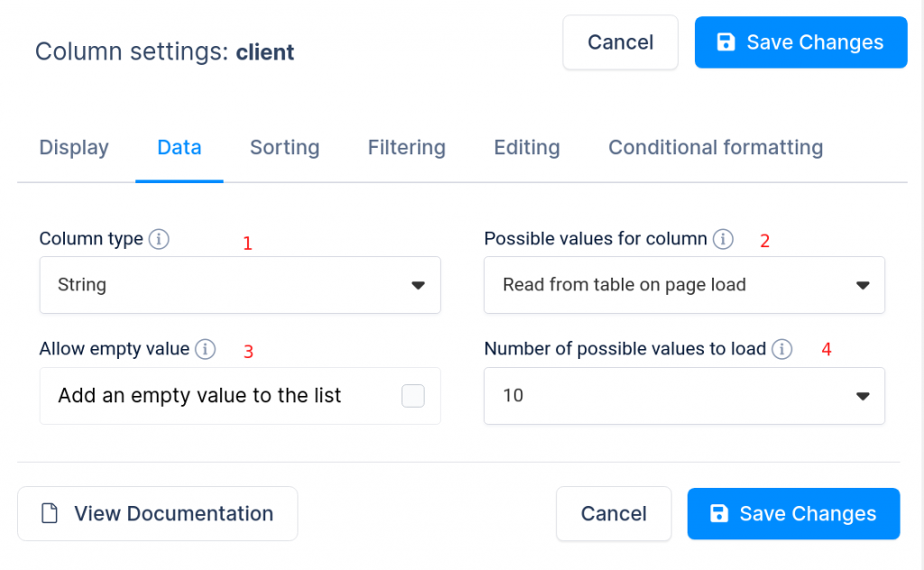924x570 pixels.
Task: Switch to the Display tab
Action: pyautogui.click(x=73, y=147)
